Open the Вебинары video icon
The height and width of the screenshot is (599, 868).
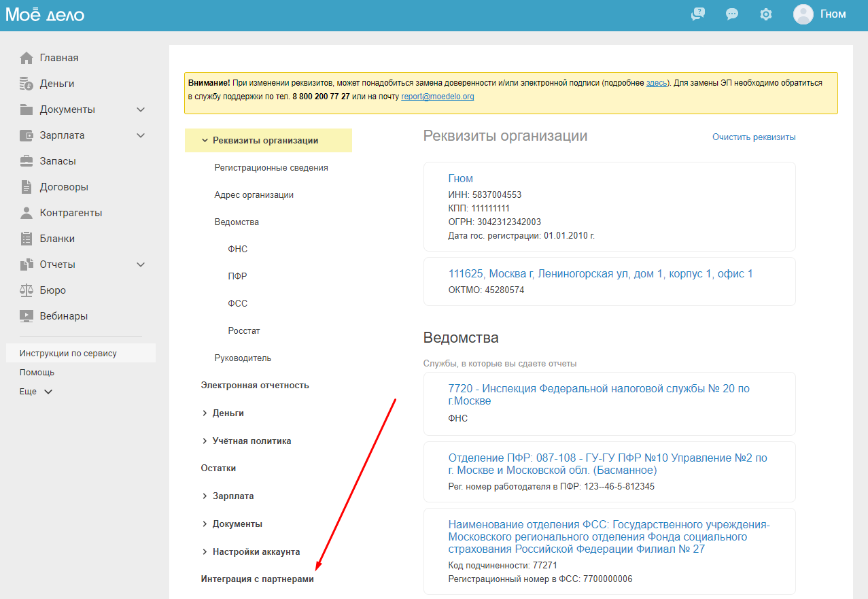point(27,316)
